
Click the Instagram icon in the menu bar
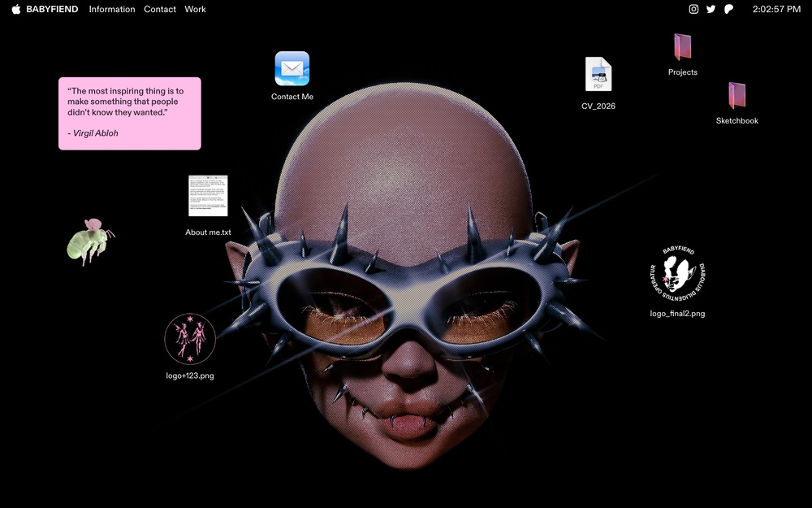coord(693,9)
